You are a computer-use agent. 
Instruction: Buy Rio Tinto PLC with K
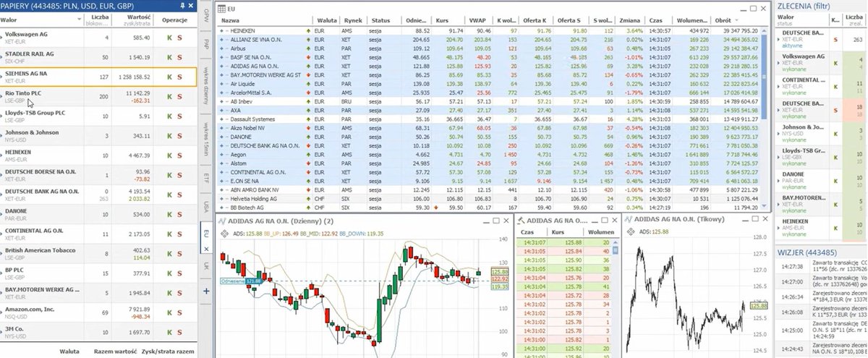click(x=168, y=95)
